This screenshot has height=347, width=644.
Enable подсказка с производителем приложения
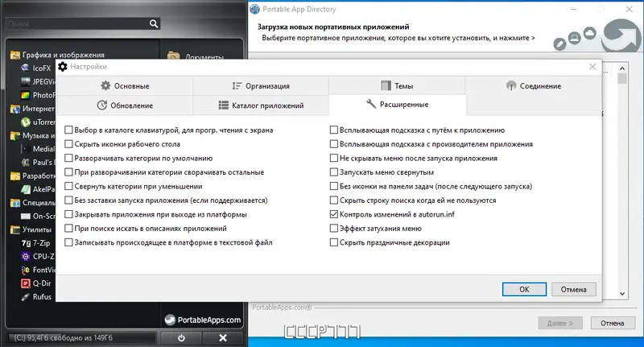pos(334,144)
